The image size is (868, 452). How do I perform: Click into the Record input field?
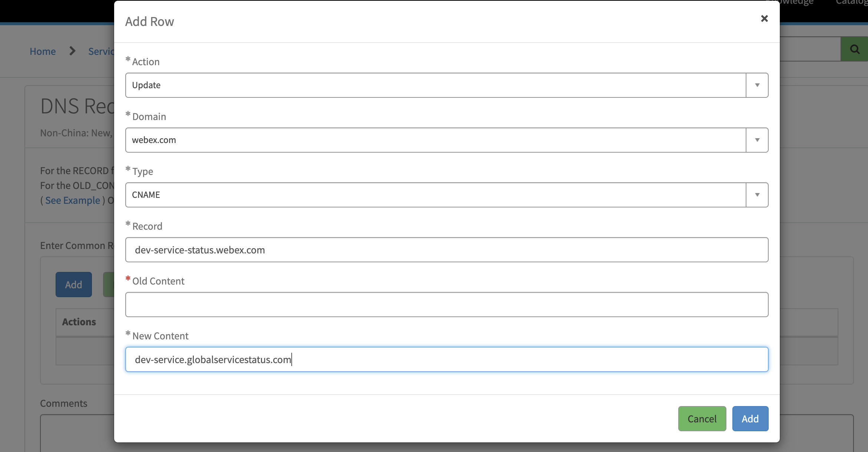point(447,250)
